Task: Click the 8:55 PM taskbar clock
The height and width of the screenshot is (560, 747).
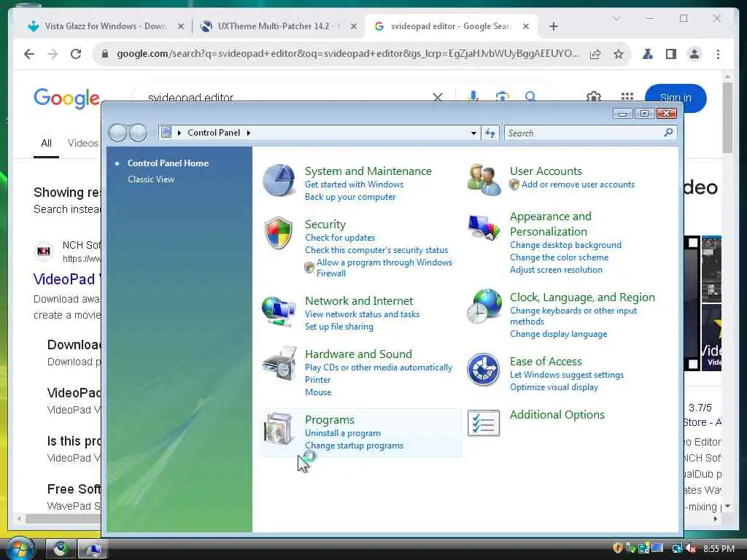Action: (719, 548)
